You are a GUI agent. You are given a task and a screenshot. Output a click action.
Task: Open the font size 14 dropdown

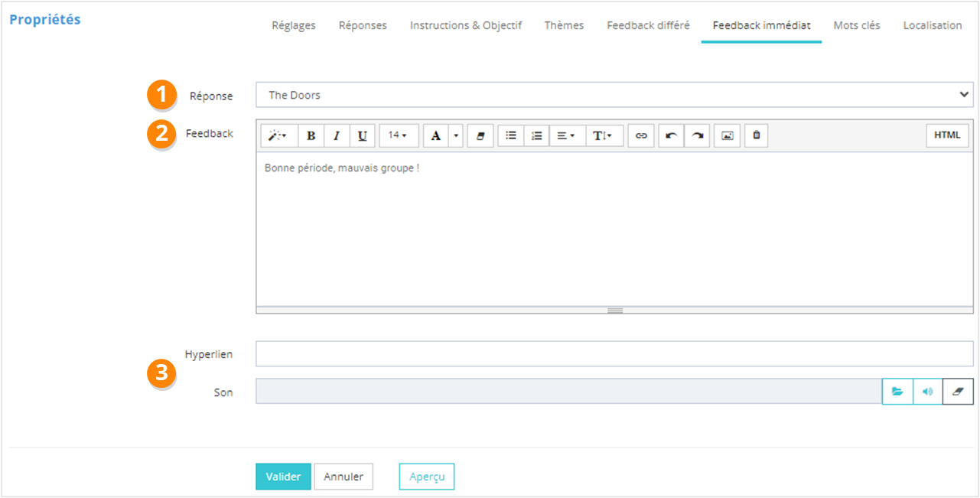point(399,136)
